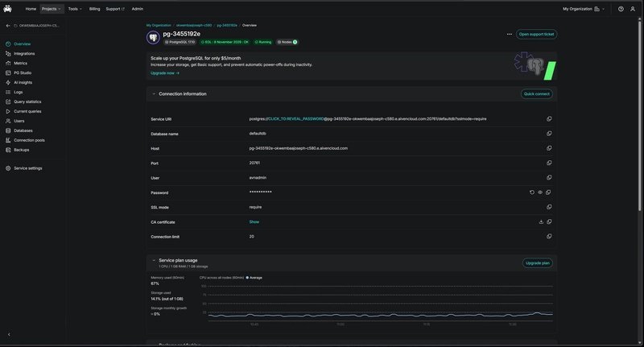
Task: Copy the Host value
Action: tap(549, 148)
